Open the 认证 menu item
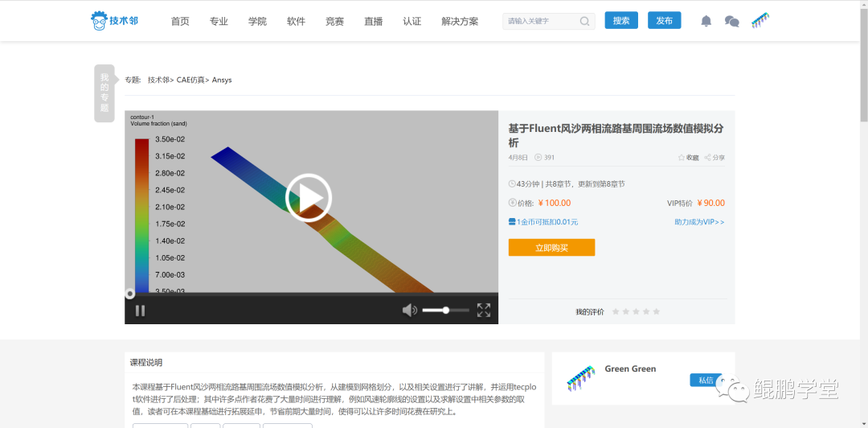Image resolution: width=868 pixels, height=428 pixels. point(412,22)
